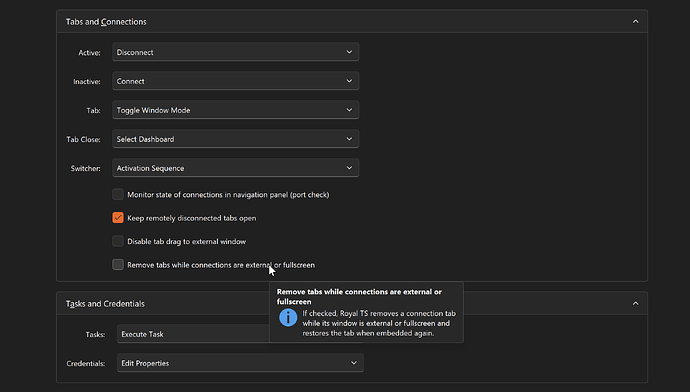
Task: Click the Switcher: field label
Action: pos(85,169)
